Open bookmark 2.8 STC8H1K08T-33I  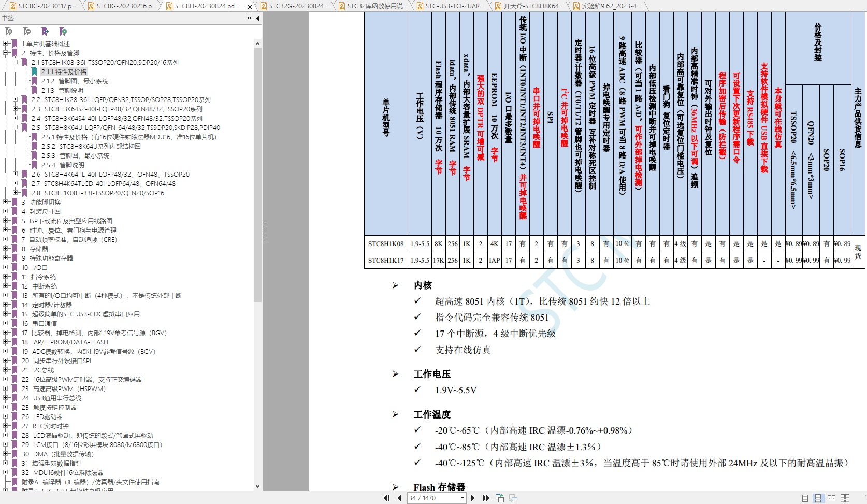(97, 193)
